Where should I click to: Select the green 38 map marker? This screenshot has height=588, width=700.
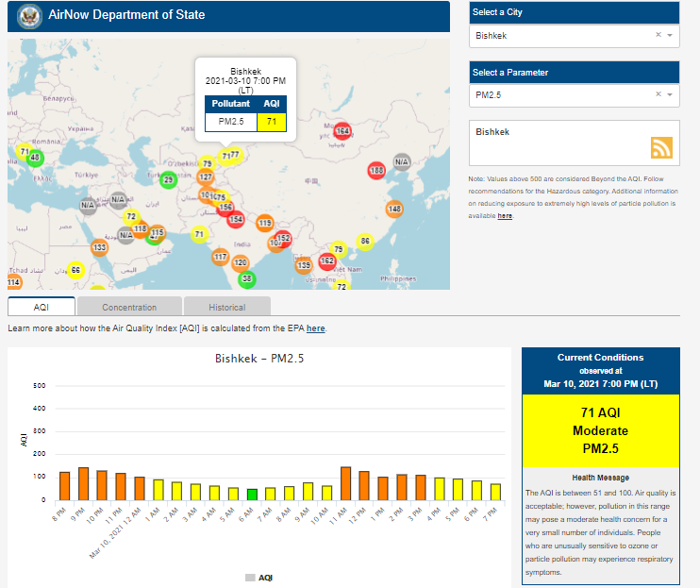[247, 278]
